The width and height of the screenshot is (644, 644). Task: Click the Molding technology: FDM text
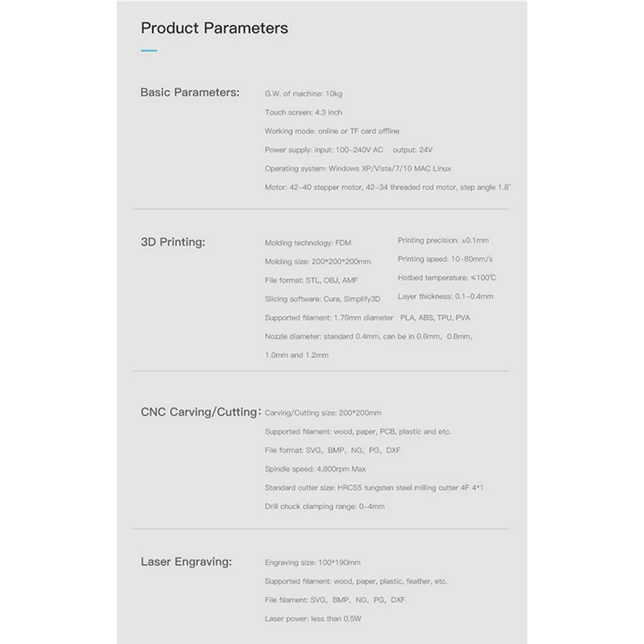point(308,243)
